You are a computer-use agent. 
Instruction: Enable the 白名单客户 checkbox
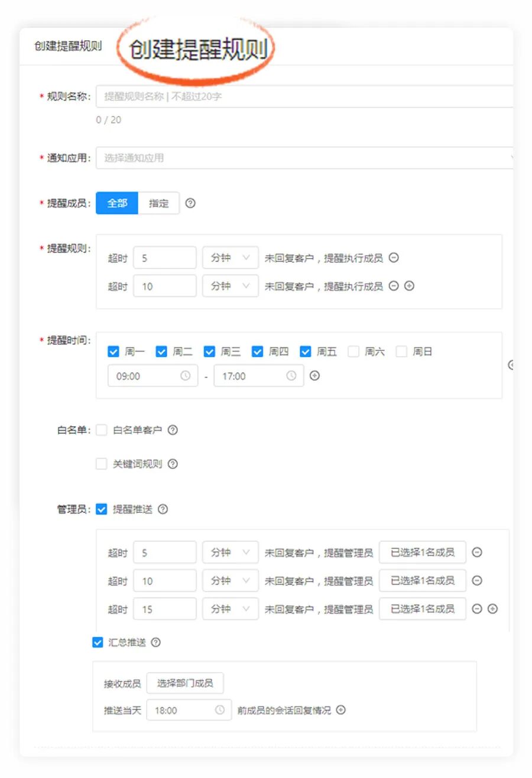point(101,430)
